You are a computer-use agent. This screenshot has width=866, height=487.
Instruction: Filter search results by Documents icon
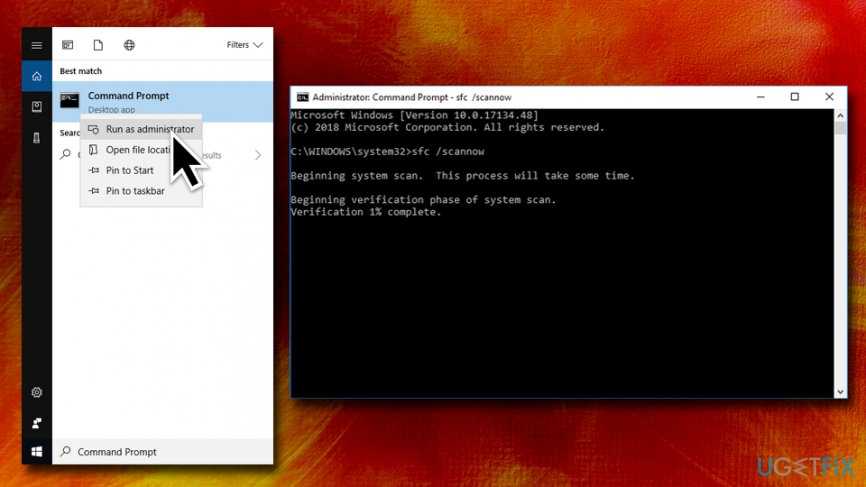(x=98, y=45)
